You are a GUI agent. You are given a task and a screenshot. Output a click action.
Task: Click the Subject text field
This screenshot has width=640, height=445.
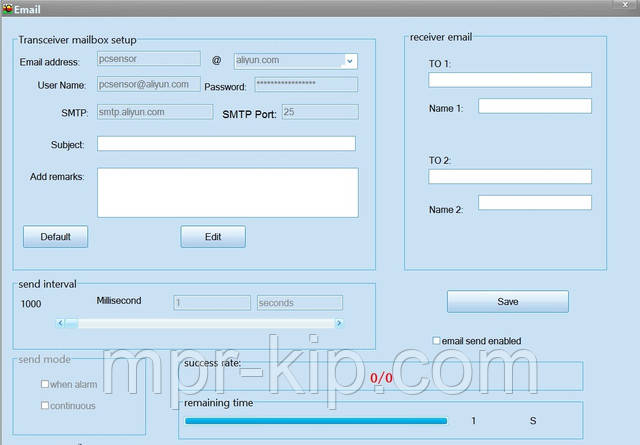[x=226, y=144]
